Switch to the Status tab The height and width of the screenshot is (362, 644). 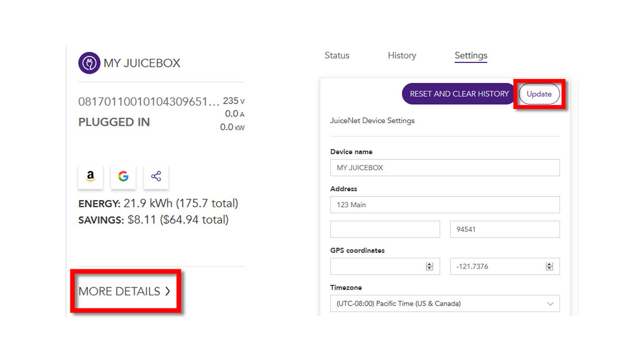click(x=337, y=56)
